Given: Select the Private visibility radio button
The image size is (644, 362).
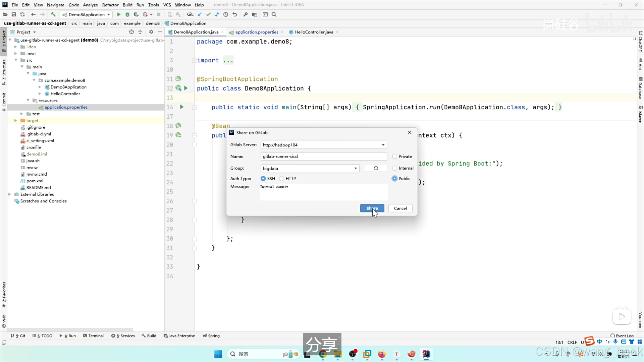Looking at the screenshot, I should point(394,157).
